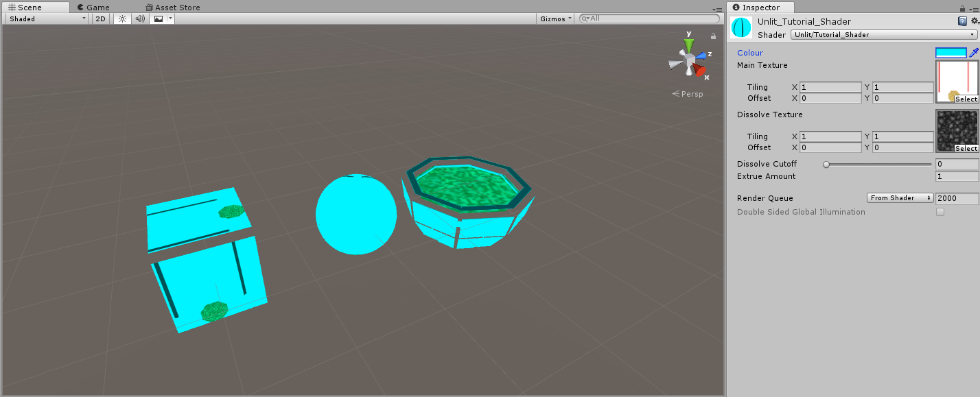The height and width of the screenshot is (397, 980).
Task: Toggle scene lighting with the sun icon
Action: tap(121, 19)
